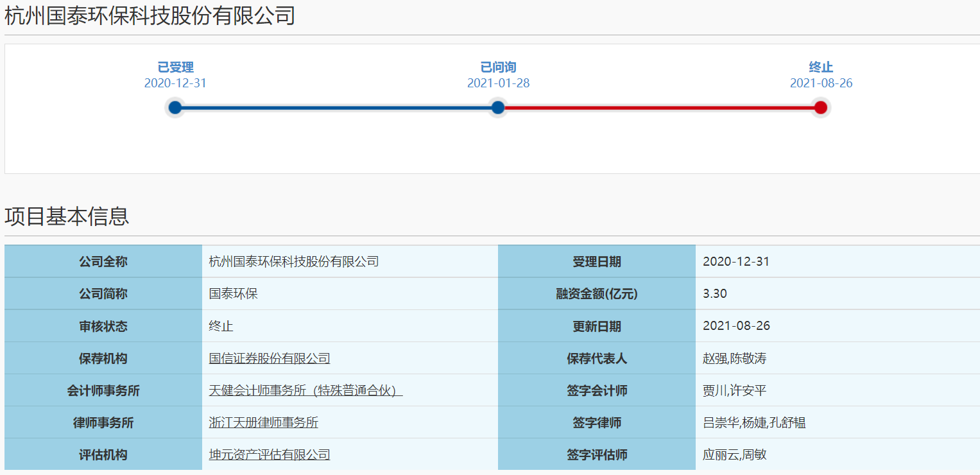Click the 签字评估师 header cell
This screenshot has width=980, height=475.
click(597, 454)
